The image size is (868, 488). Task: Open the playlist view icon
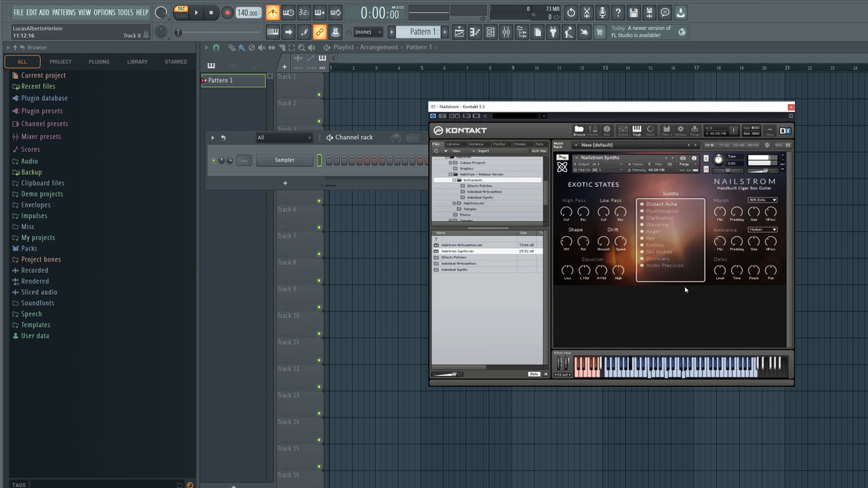coord(459,32)
